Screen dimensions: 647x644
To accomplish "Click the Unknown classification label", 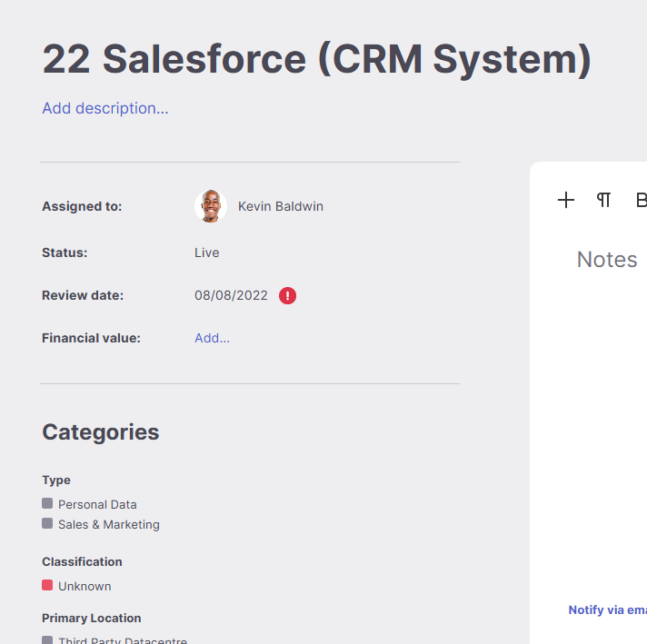I will click(85, 586).
